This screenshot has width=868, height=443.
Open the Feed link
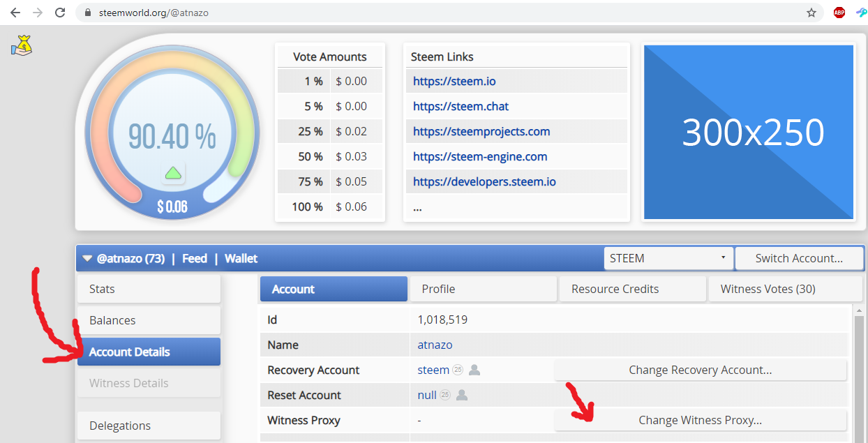195,258
